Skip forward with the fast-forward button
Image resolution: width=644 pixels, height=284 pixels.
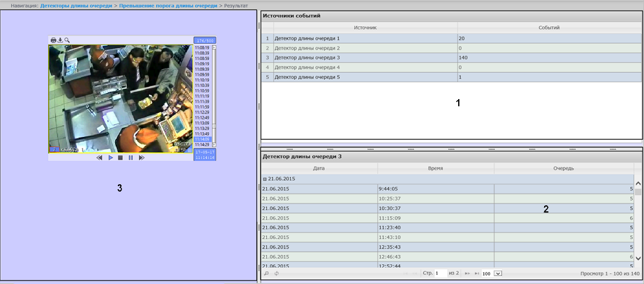point(141,157)
